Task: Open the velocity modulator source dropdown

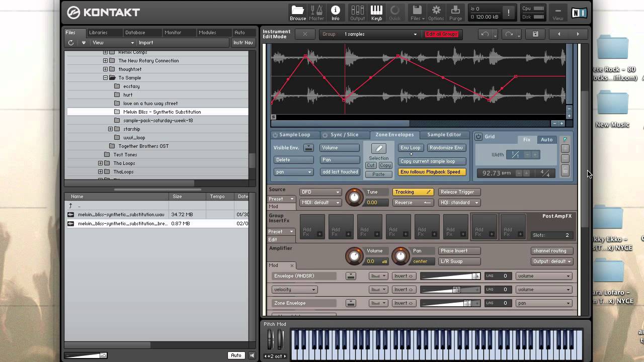Action: pyautogui.click(x=294, y=290)
